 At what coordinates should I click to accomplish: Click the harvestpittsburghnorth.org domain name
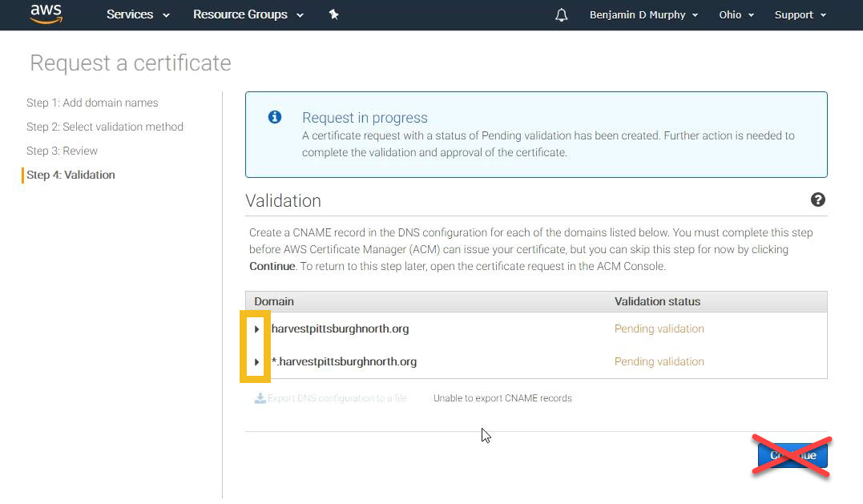340,329
